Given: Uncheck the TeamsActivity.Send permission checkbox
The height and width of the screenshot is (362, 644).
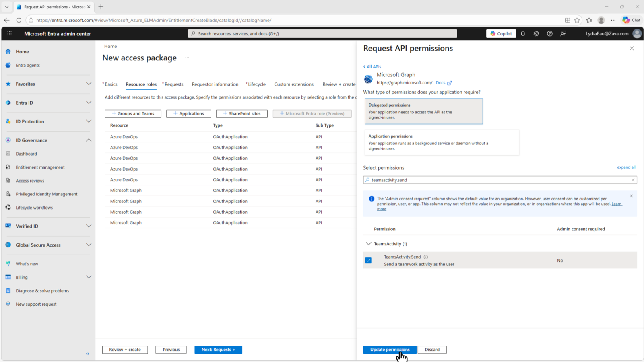Looking at the screenshot, I should point(368,261).
